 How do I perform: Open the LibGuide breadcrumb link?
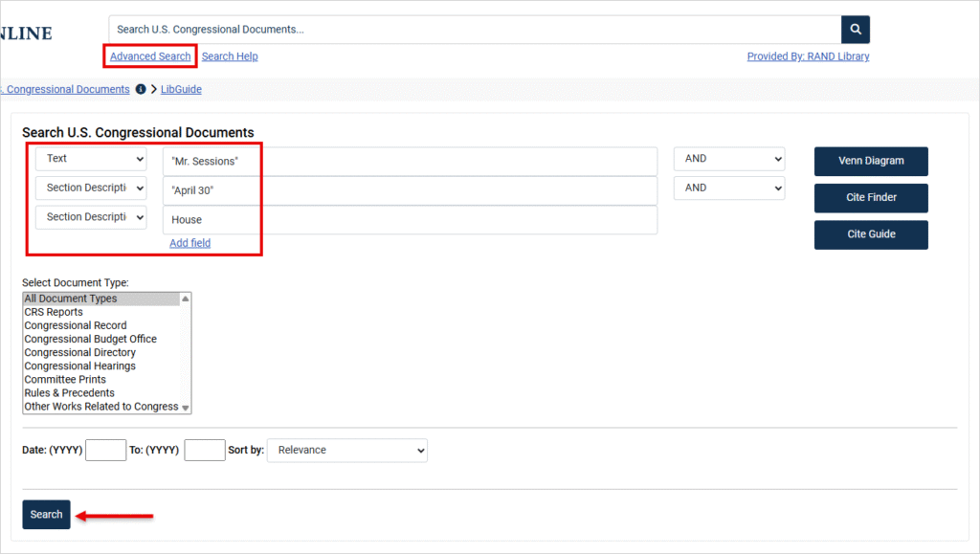(181, 89)
